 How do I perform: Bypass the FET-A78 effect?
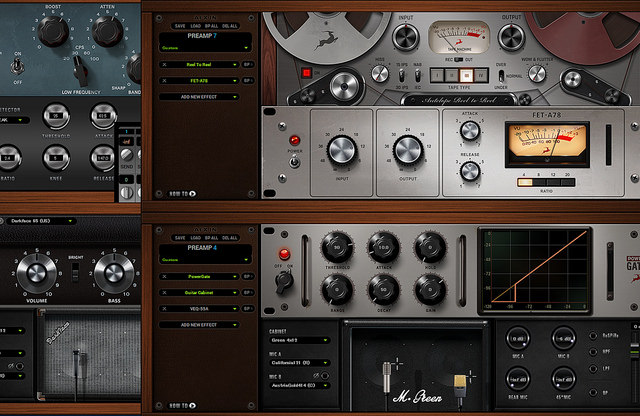click(248, 81)
